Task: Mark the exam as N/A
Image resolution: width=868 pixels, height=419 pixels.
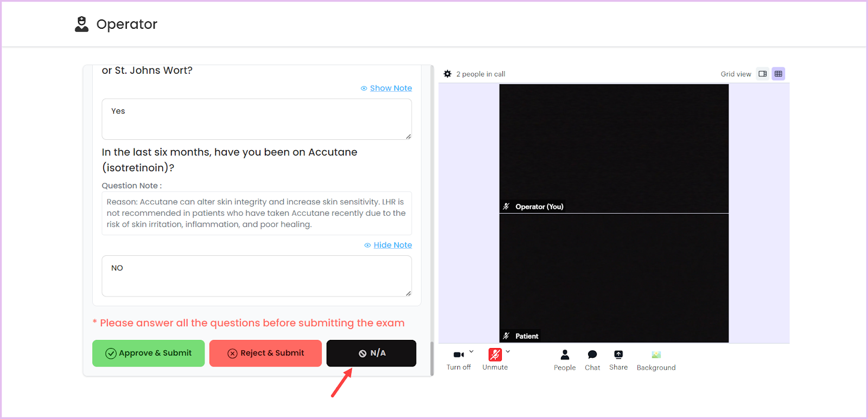Action: point(371,353)
